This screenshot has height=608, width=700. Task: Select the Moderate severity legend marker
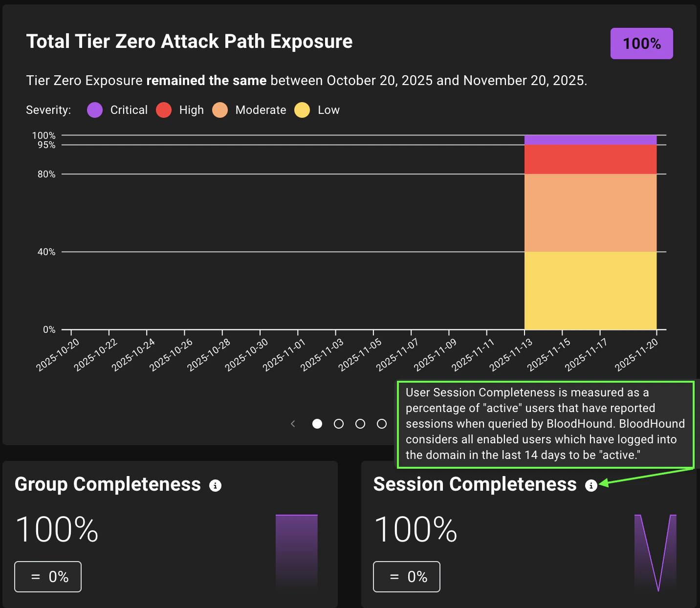tap(220, 110)
